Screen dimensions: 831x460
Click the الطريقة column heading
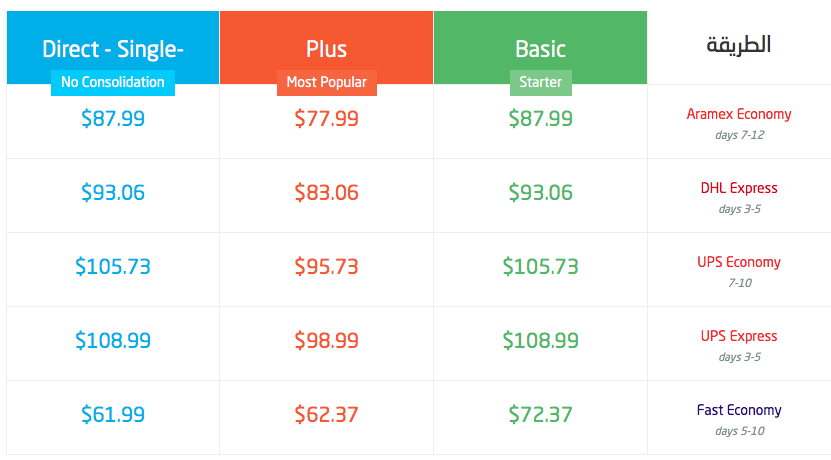click(738, 45)
